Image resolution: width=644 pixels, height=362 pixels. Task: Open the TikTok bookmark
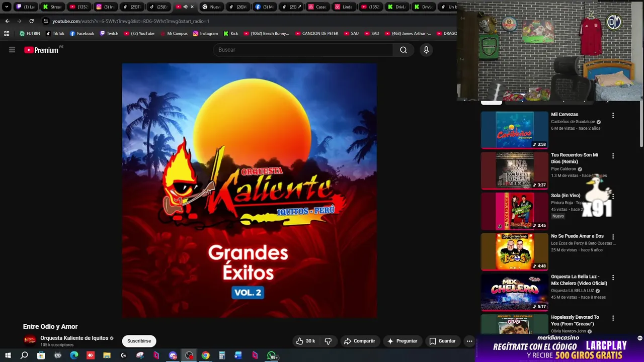55,34
